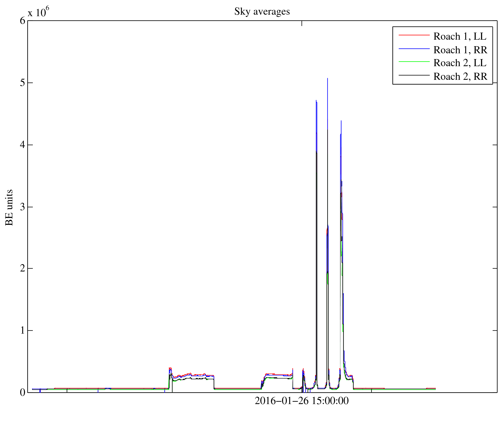Click the red Roach 1, LL legend line

click(x=414, y=35)
